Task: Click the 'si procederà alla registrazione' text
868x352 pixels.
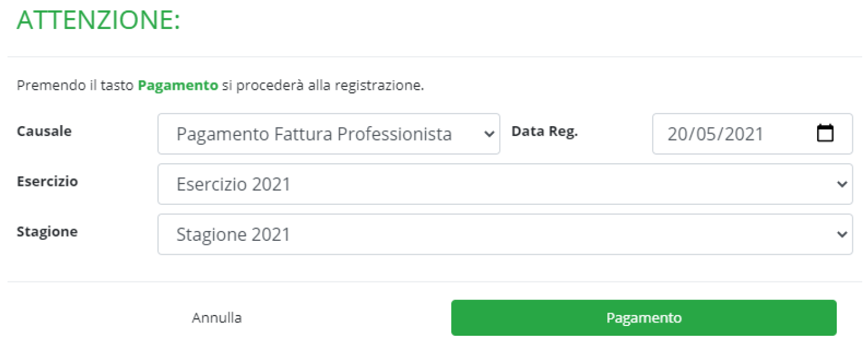Action: pos(323,86)
